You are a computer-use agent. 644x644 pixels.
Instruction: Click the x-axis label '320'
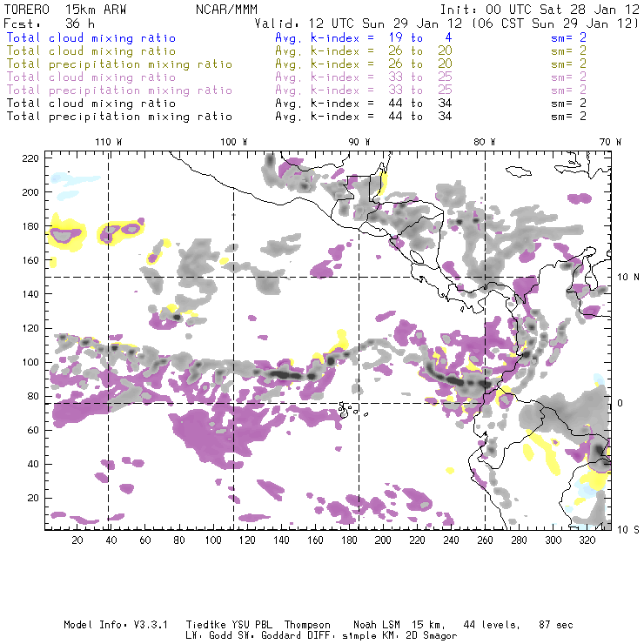pos(587,540)
